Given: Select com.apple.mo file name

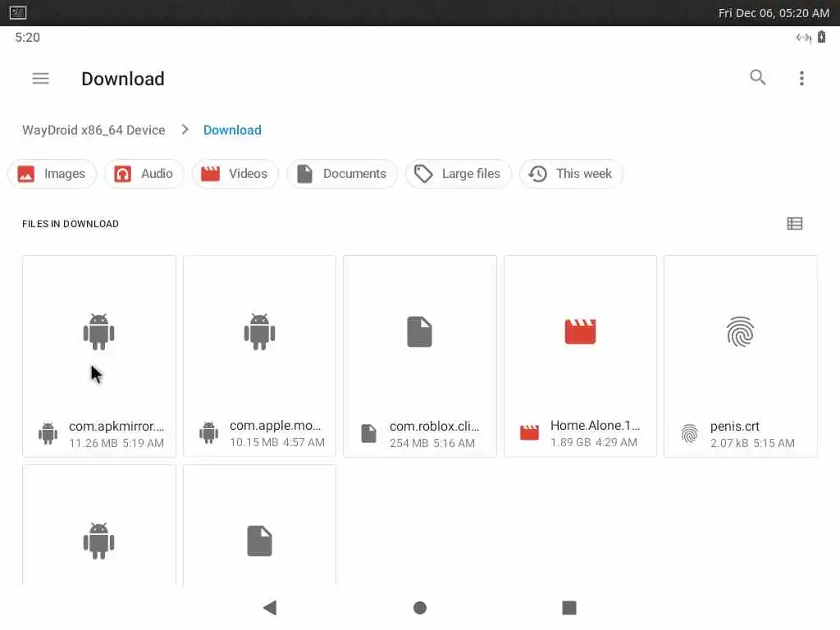Looking at the screenshot, I should (276, 426).
